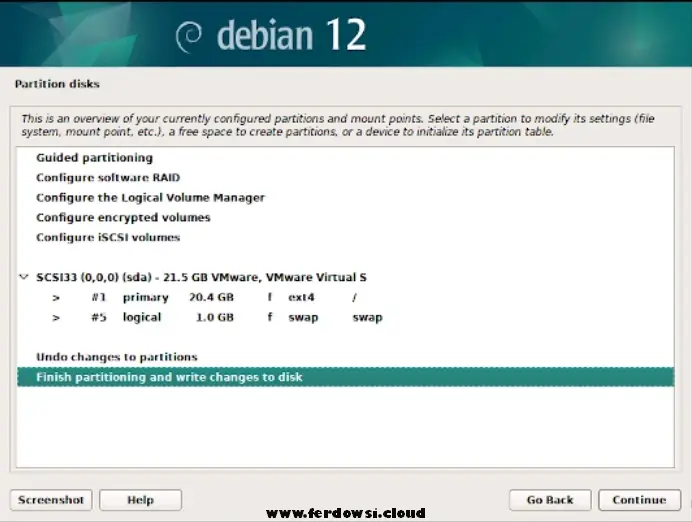Choose Undo changes to partitions

click(x=346, y=357)
